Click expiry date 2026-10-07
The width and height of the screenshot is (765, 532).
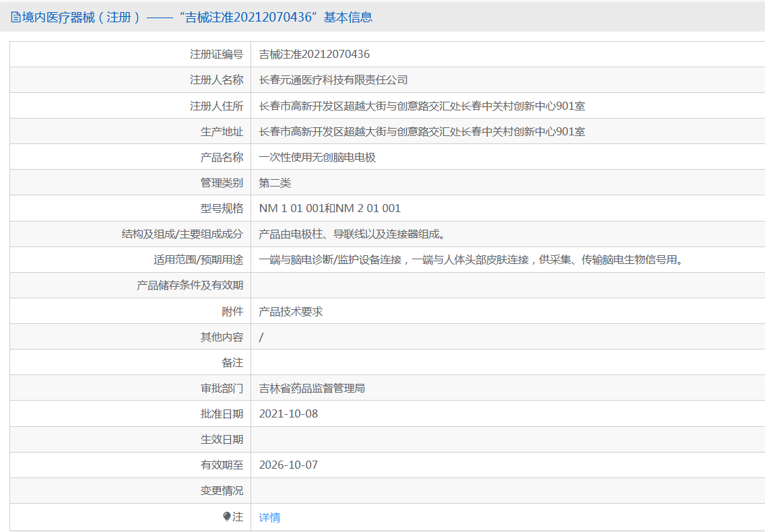coord(288,465)
